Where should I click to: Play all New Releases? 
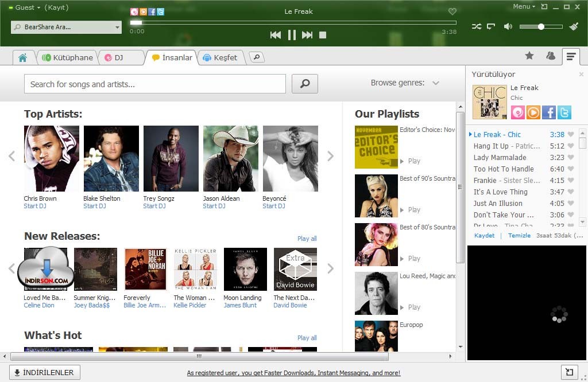[307, 239]
